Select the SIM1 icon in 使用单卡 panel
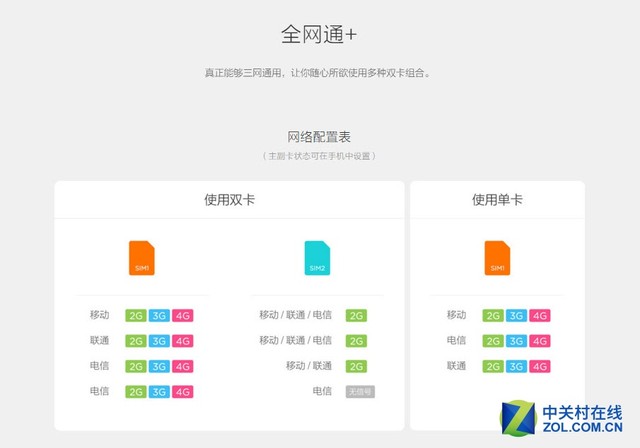This screenshot has width=640, height=448. [497, 257]
